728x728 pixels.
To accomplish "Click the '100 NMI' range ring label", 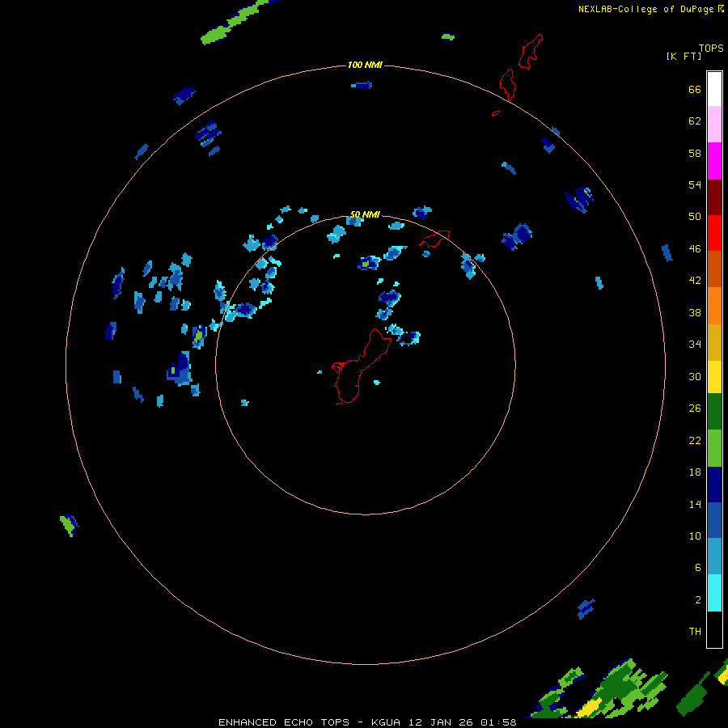I will pos(365,65).
